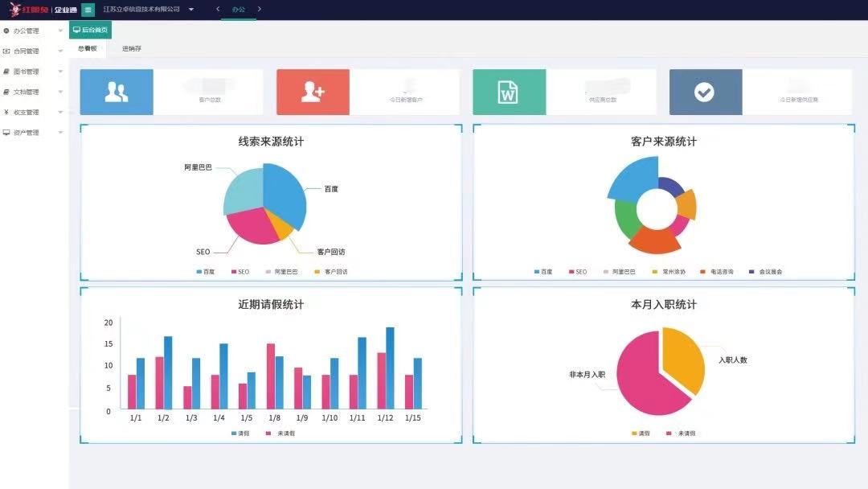Toggle 阿里巴巴 legend in 线索来源统计 chart

coord(282,272)
